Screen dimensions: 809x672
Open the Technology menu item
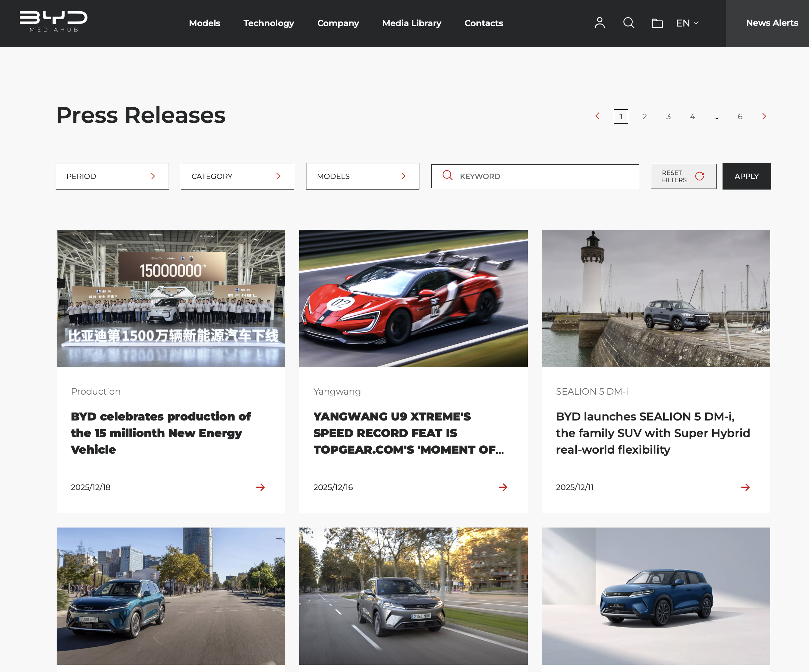(x=269, y=23)
